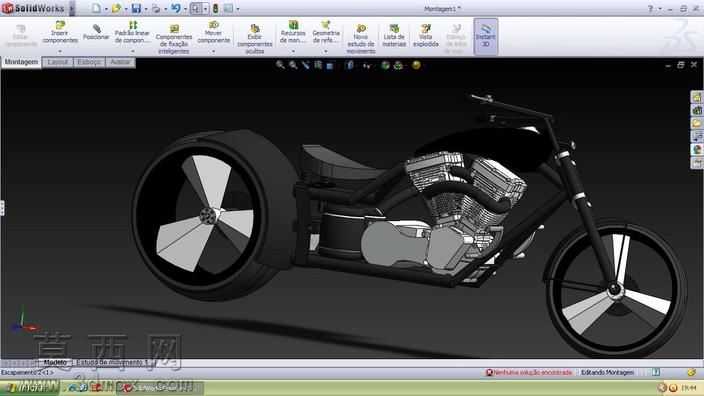Click the Select cursor tool icon
704x396 pixels.
[x=196, y=8]
